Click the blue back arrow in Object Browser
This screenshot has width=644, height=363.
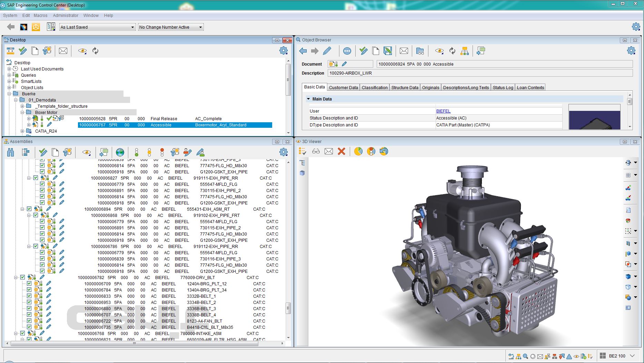[x=303, y=51]
